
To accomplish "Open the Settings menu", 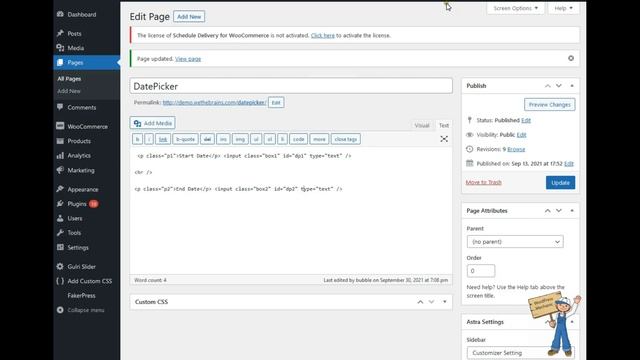I will click(78, 247).
